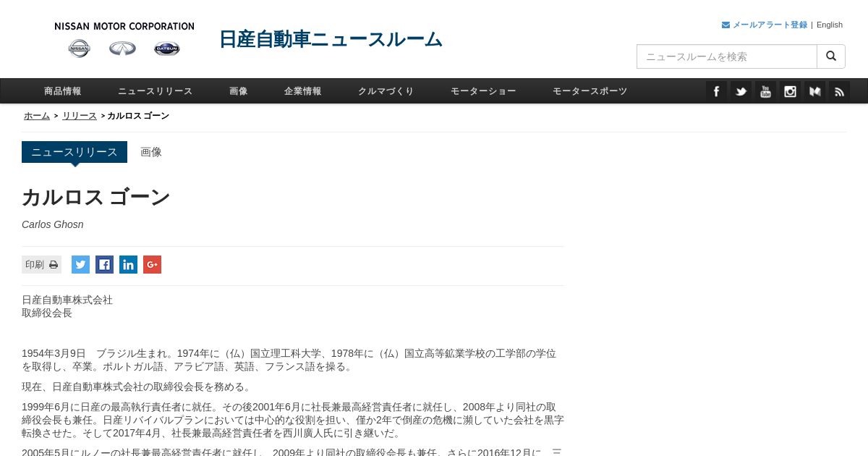Open 企業情報 menu
868x456 pixels.
pos(302,91)
